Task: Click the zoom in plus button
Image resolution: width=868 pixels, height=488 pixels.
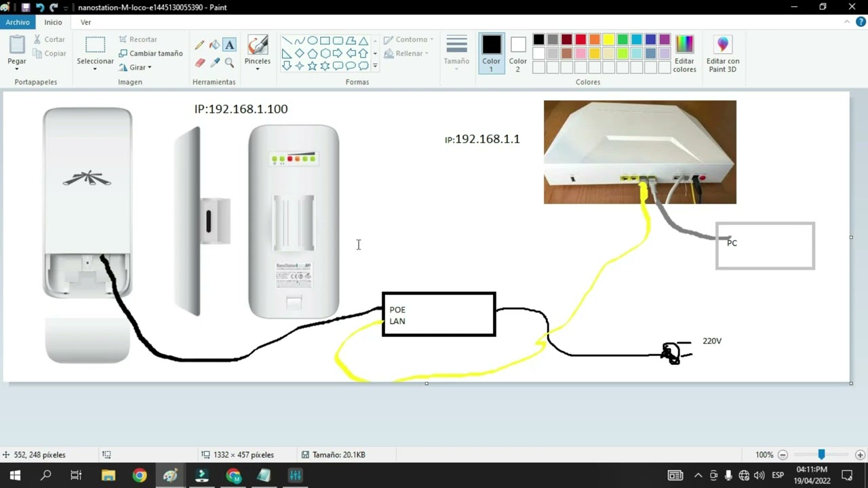Action: 860,455
